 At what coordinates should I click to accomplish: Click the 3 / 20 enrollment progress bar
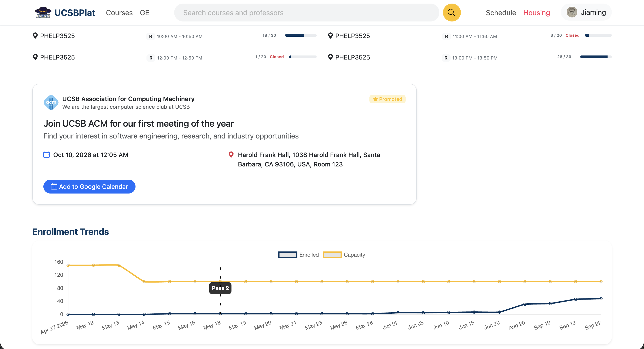click(x=598, y=35)
